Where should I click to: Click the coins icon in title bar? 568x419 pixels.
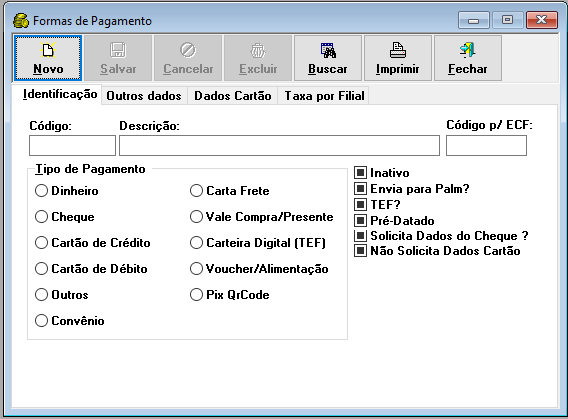click(x=21, y=21)
